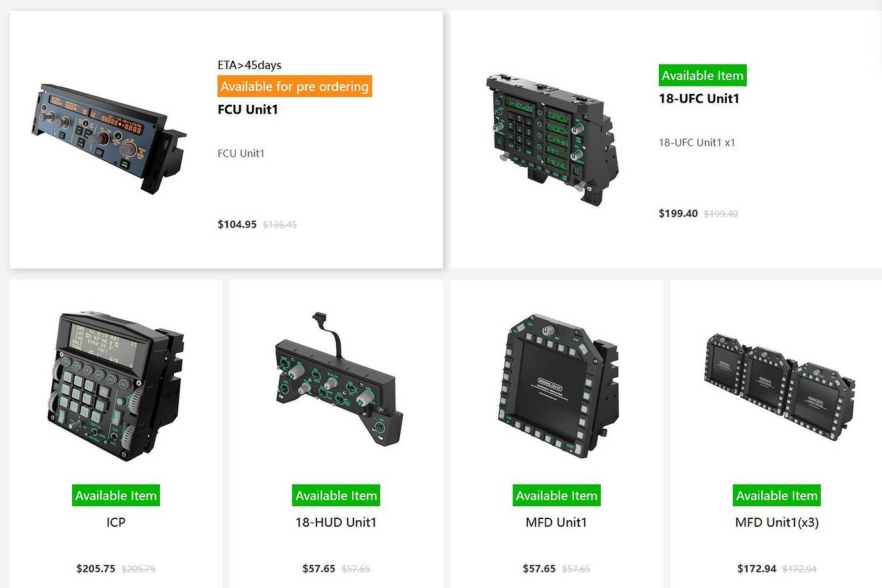Select the ICP device image

tap(116, 386)
